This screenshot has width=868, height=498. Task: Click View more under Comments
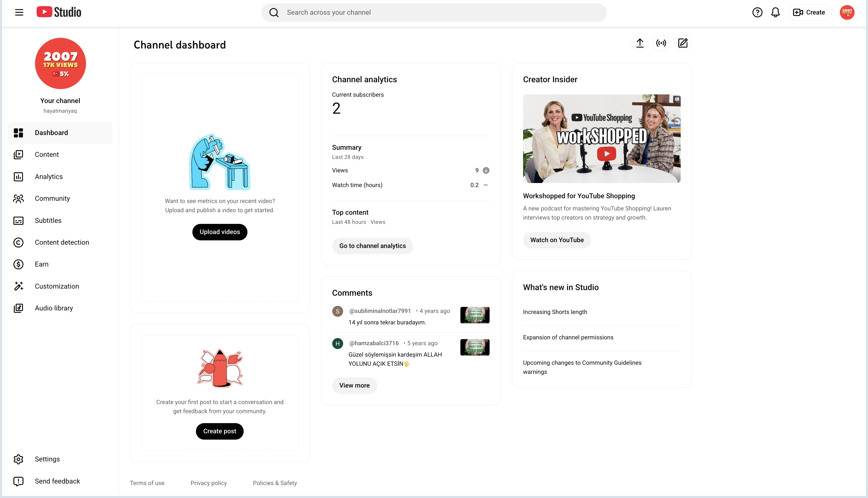tap(354, 386)
